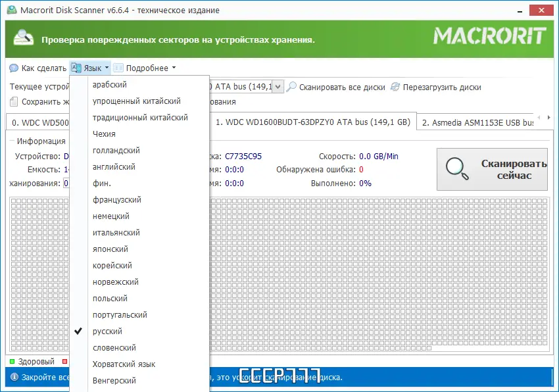Choose арабский from the language menu
The height and width of the screenshot is (392, 559).
139,85
